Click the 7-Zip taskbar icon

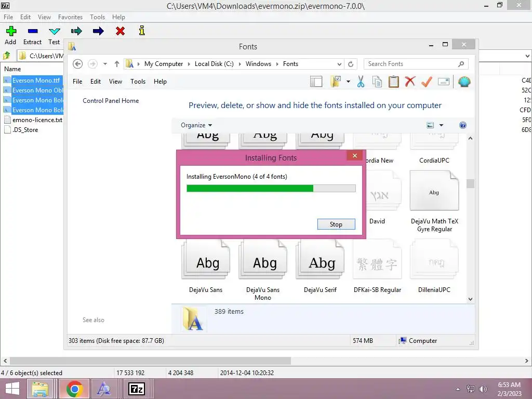137,389
